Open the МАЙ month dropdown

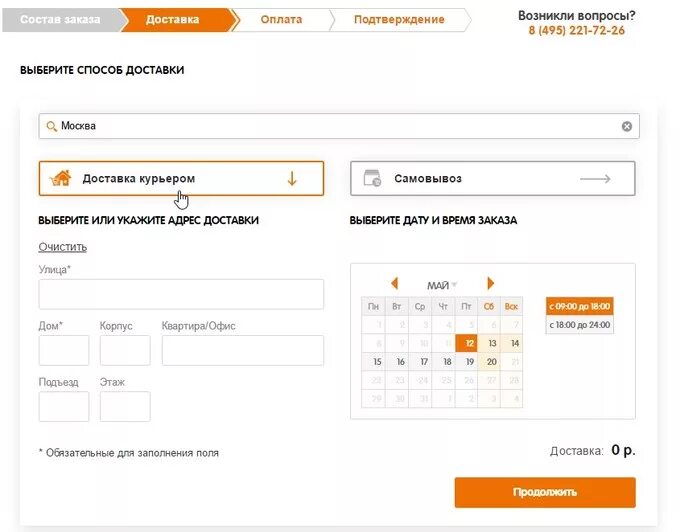(x=441, y=285)
